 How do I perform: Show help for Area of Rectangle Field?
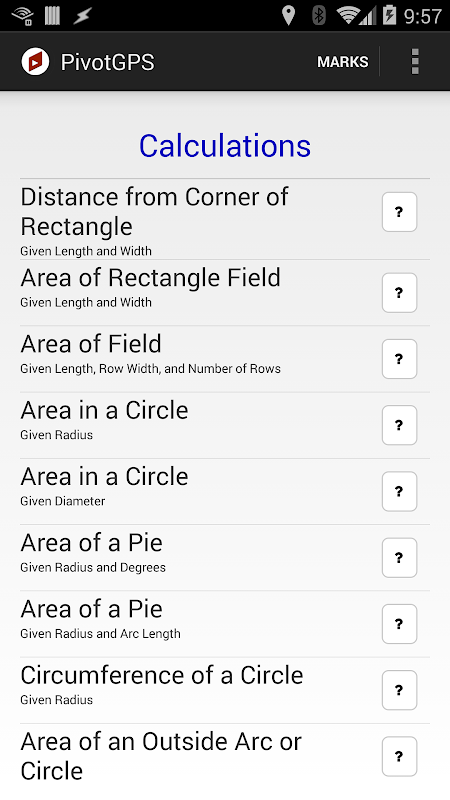pyautogui.click(x=399, y=292)
